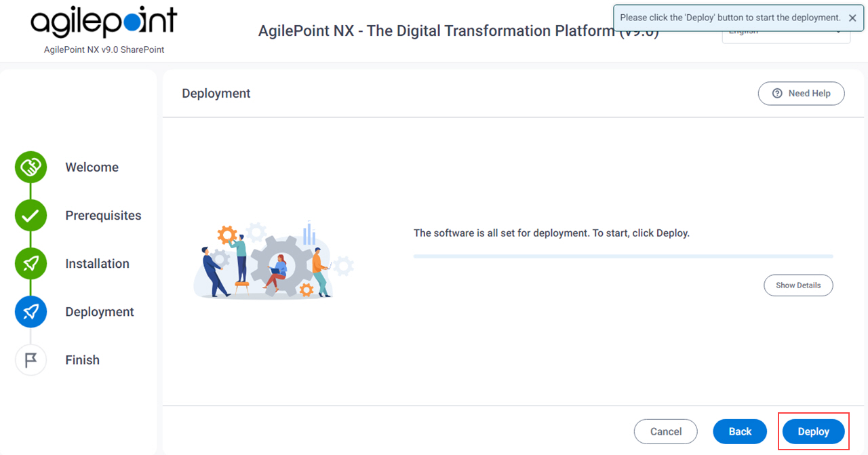Click the 'all set for deployment' message
The height and width of the screenshot is (455, 868).
pyautogui.click(x=551, y=233)
